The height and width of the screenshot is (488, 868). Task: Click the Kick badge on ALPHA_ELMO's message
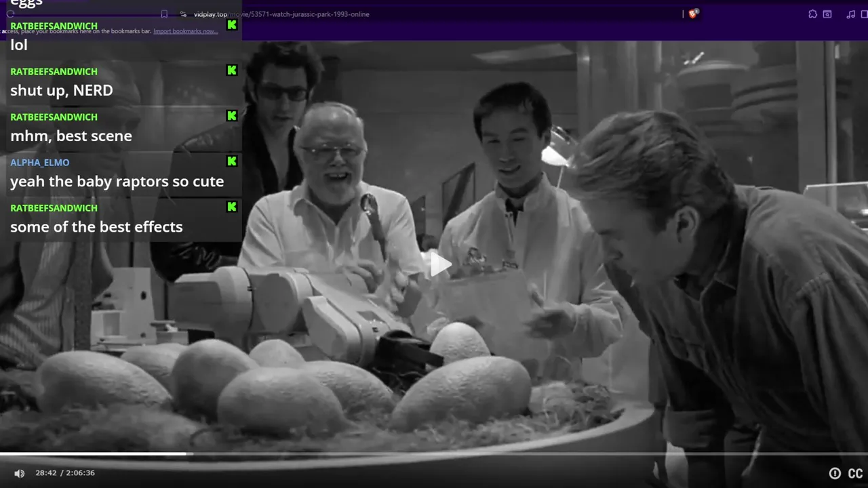pyautogui.click(x=232, y=161)
